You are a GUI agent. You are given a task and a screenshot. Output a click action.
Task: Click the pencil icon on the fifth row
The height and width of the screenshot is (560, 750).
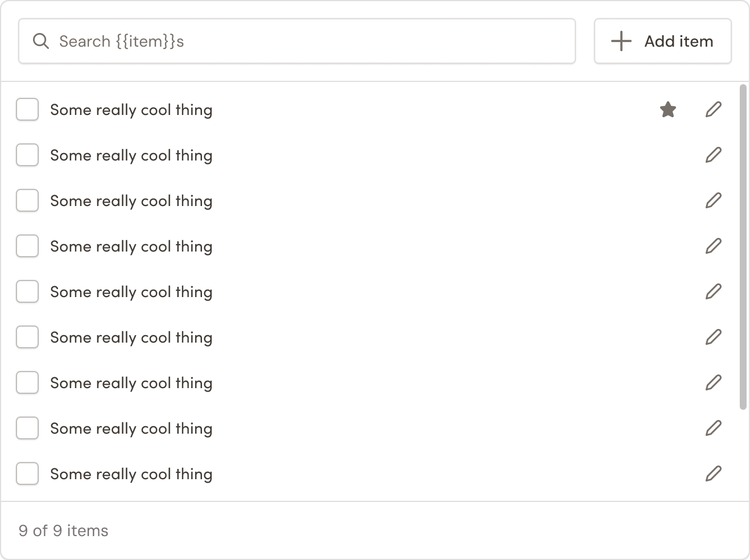click(714, 291)
